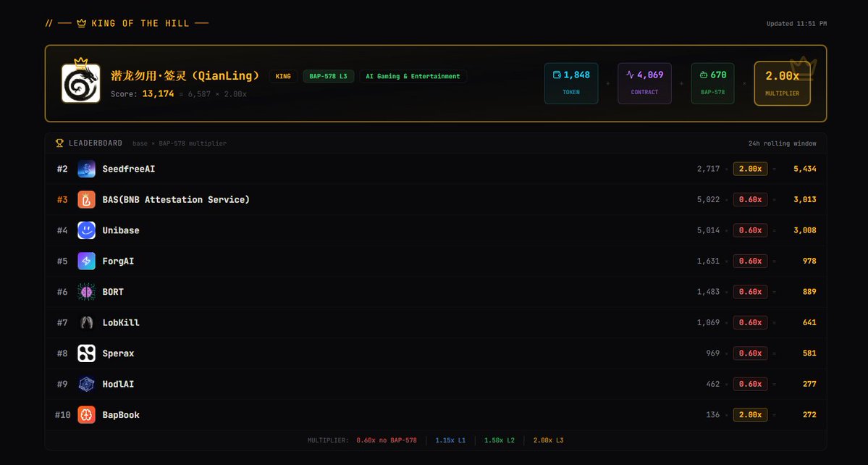Click the BORT brain icon

(x=86, y=292)
